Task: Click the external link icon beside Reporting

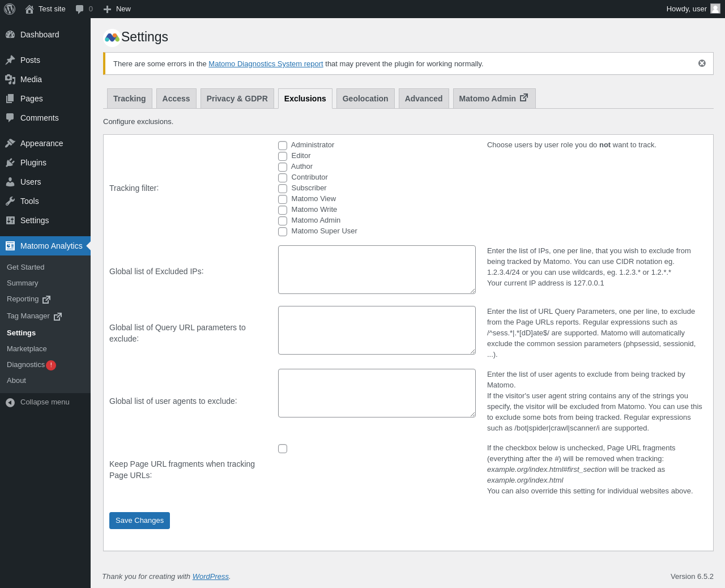Action: click(46, 299)
